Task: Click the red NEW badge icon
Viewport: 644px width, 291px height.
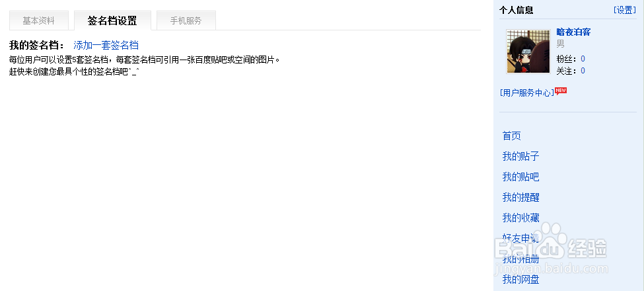Action: pyautogui.click(x=561, y=91)
